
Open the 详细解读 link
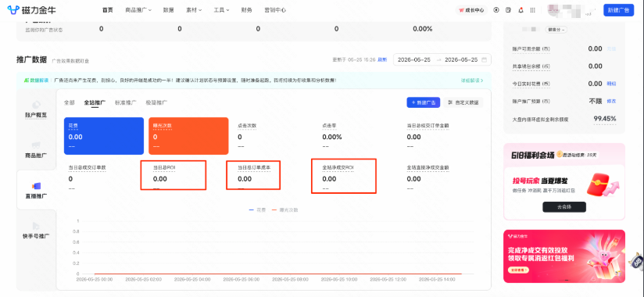click(472, 81)
